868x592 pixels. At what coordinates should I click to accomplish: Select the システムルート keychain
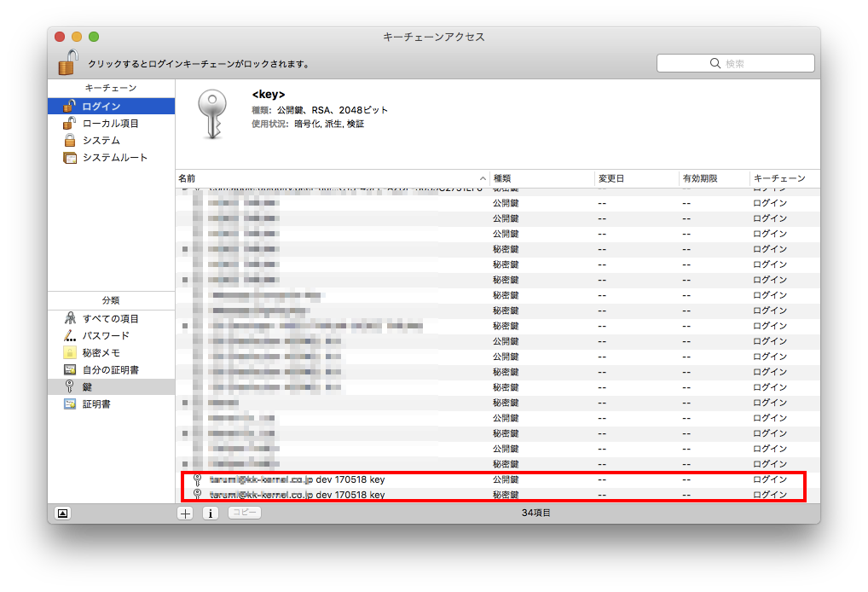(x=114, y=158)
